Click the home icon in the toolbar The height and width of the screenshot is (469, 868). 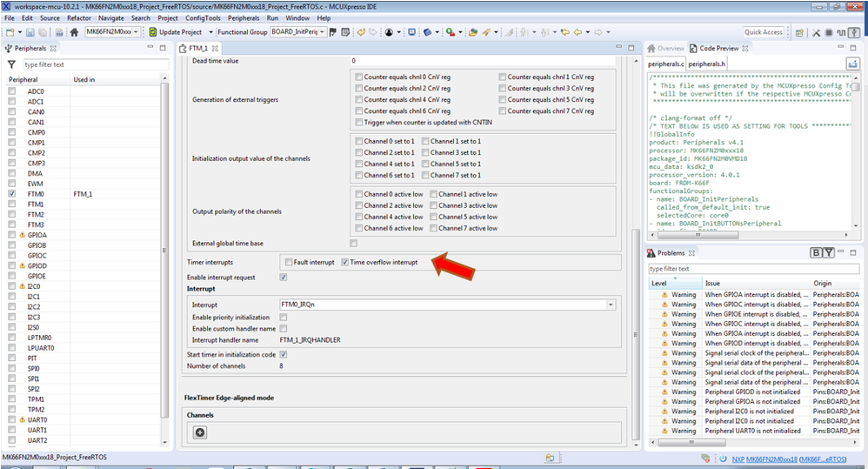pyautogui.click(x=74, y=32)
